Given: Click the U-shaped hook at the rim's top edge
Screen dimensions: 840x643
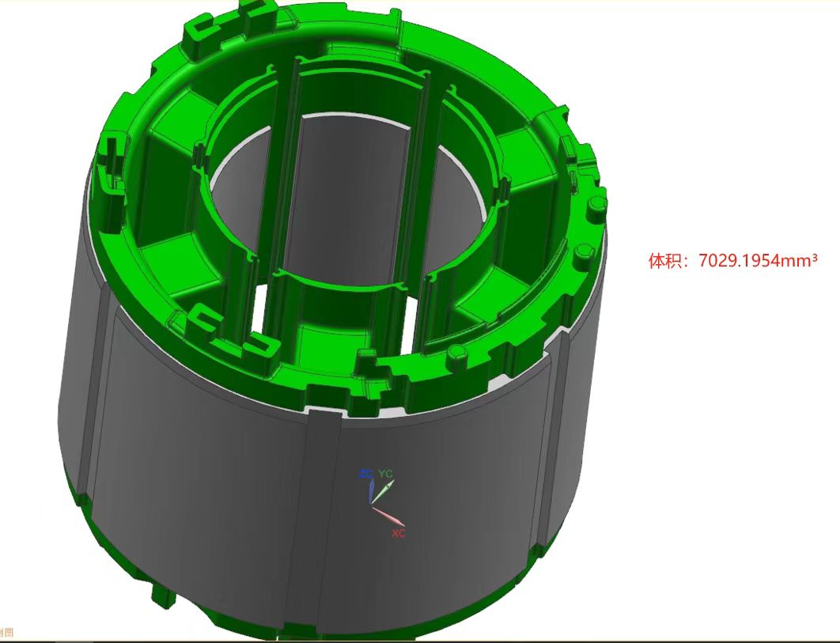Looking at the screenshot, I should (x=255, y=13).
